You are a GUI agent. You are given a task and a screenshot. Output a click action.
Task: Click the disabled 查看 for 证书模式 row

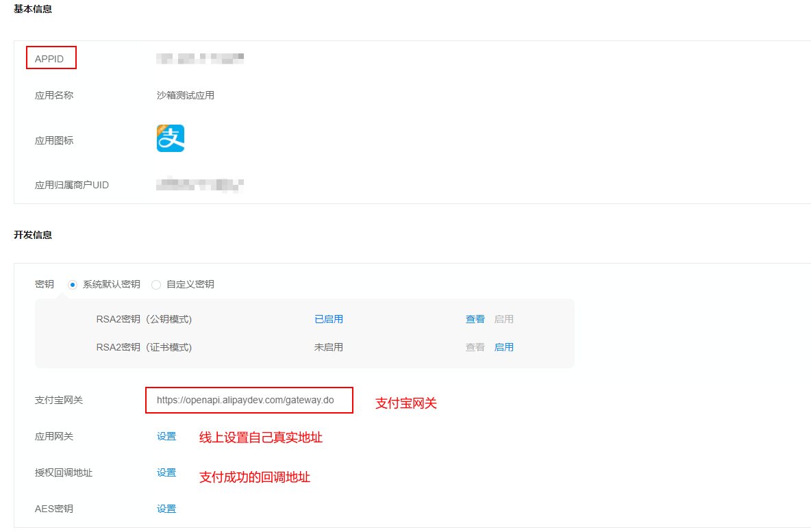475,347
